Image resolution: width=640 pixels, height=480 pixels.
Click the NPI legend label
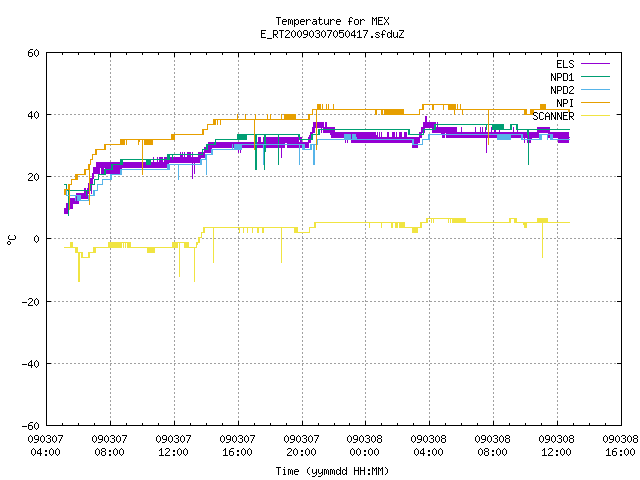point(565,103)
